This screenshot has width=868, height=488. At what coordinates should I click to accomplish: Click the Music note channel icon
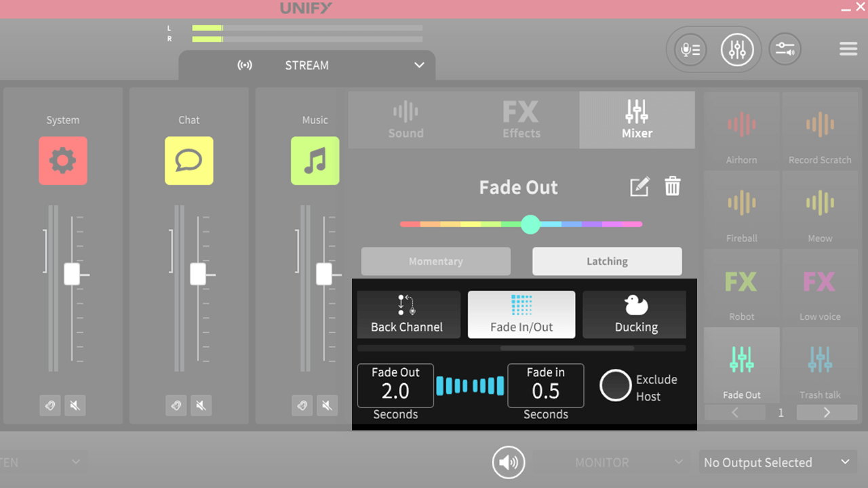coord(315,161)
